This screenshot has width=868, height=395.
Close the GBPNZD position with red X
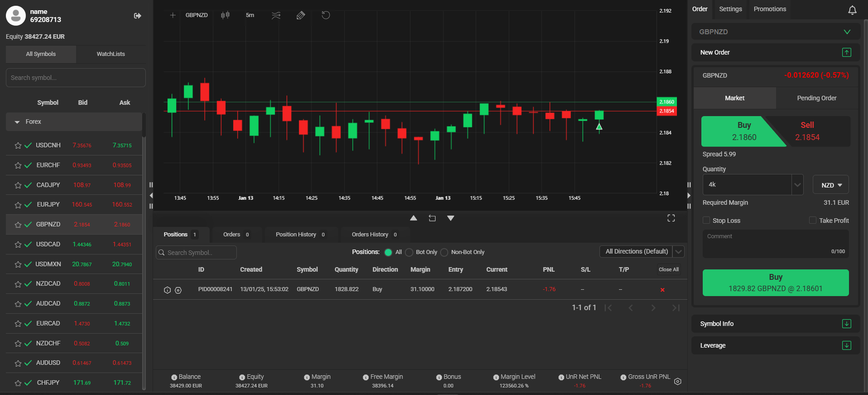[662, 290]
